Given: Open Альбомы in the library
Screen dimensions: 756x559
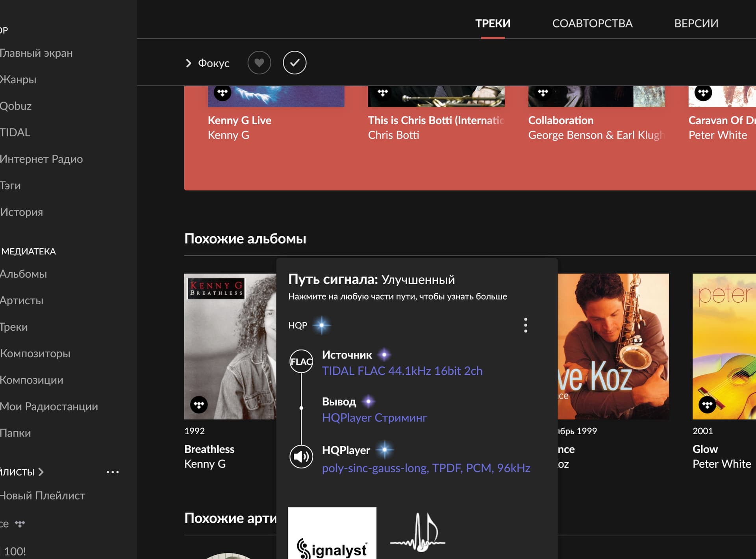Looking at the screenshot, I should [x=23, y=274].
